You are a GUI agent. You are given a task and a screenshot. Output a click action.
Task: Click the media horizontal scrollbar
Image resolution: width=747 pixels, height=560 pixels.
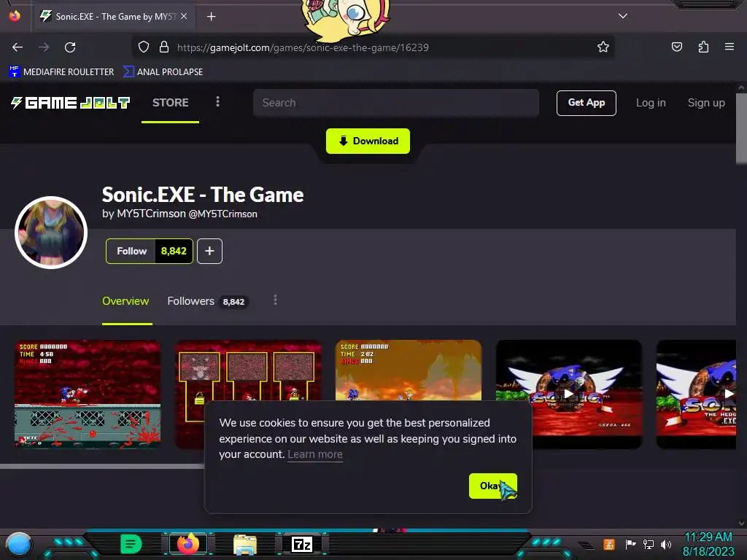[x=102, y=466]
